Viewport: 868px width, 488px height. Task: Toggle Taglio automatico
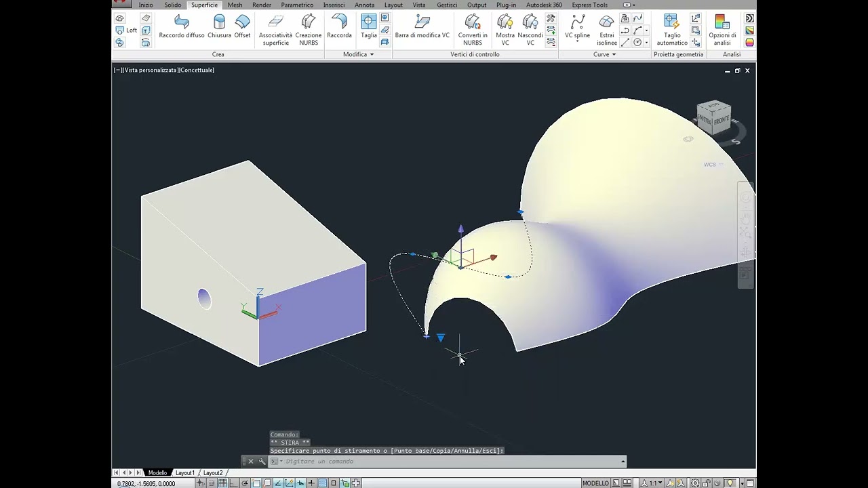click(x=672, y=30)
